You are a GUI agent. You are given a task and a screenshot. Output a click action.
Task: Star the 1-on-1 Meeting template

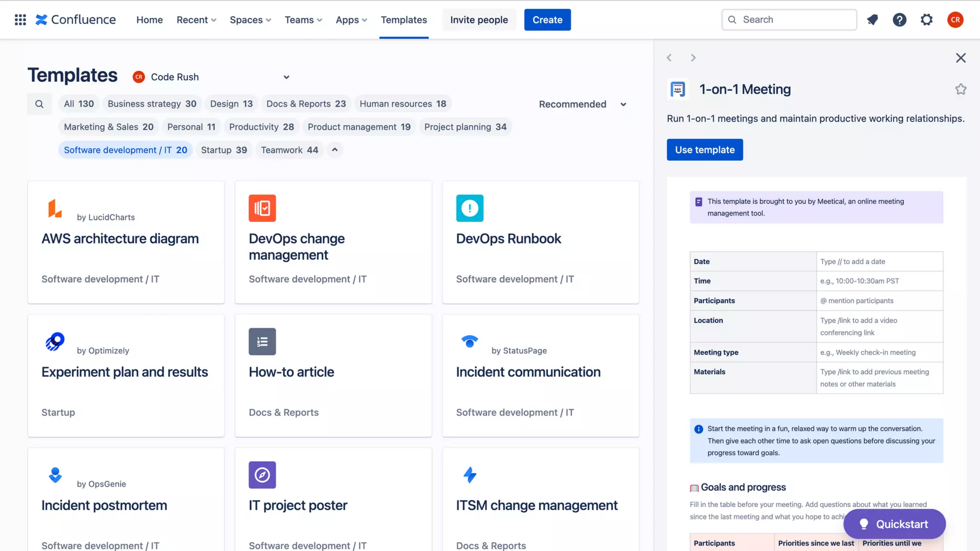pyautogui.click(x=960, y=89)
